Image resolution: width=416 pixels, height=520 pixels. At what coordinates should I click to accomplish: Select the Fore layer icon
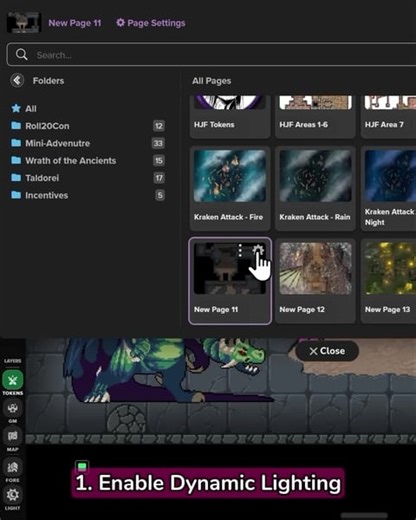[x=13, y=467]
